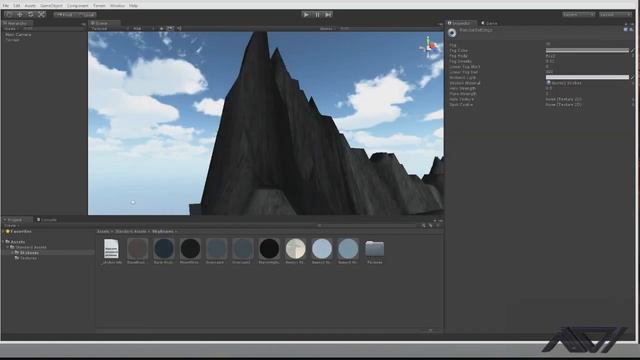Open Skybox Material object picker circle

(633, 83)
